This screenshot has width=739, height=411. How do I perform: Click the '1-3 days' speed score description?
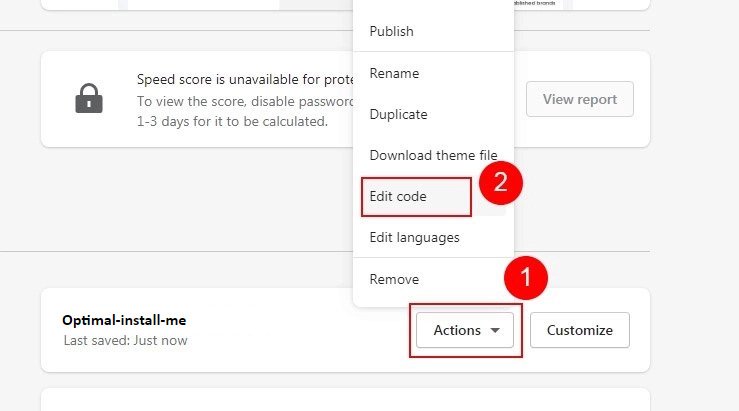click(x=231, y=121)
